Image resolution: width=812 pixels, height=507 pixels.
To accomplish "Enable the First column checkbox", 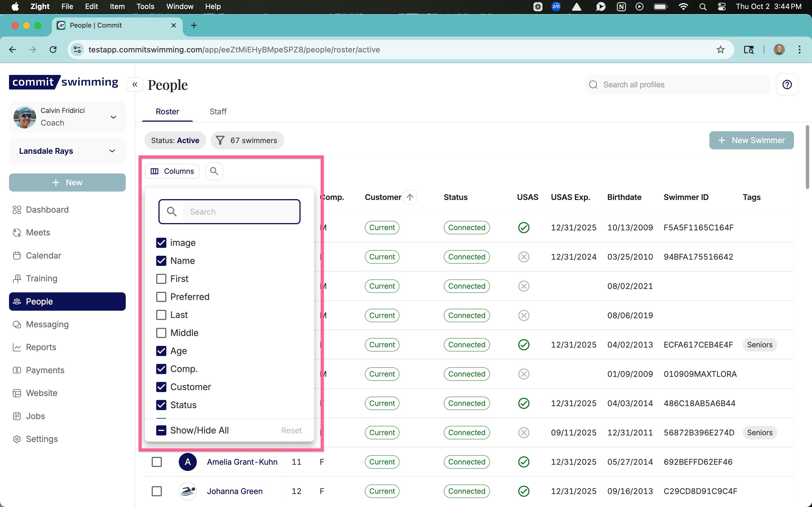I will click(x=161, y=279).
